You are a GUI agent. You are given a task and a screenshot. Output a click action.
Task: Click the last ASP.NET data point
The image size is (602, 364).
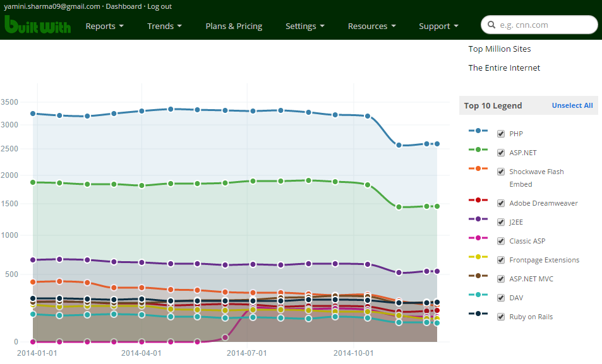tap(436, 206)
